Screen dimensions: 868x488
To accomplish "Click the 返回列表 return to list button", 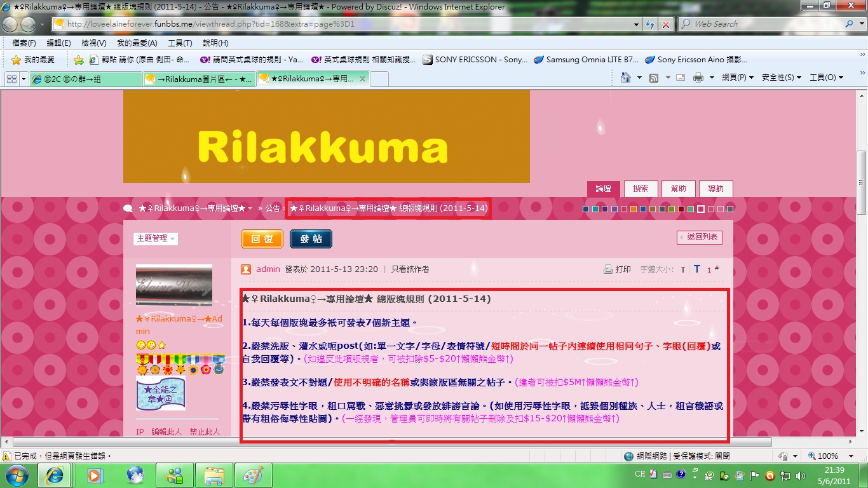I will pyautogui.click(x=699, y=237).
